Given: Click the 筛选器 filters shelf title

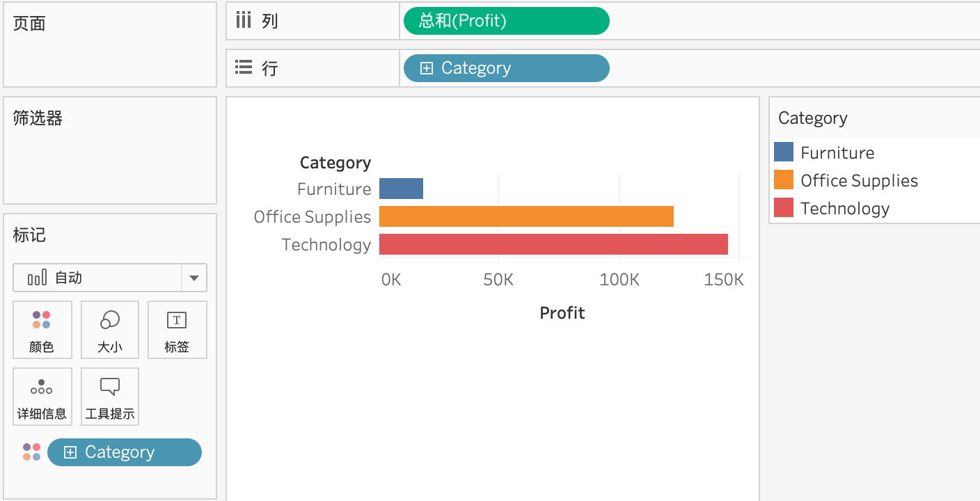Looking at the screenshot, I should click(x=38, y=118).
